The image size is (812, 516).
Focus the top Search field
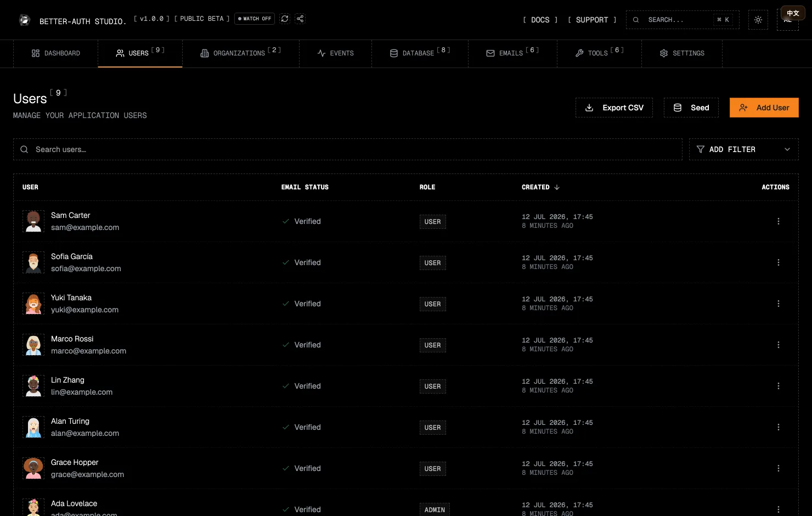coord(683,20)
